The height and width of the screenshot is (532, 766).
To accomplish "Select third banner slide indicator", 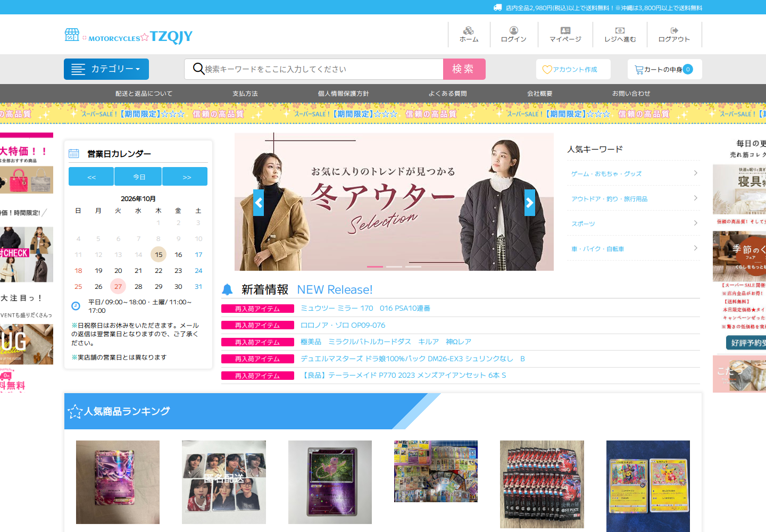I will click(413, 267).
